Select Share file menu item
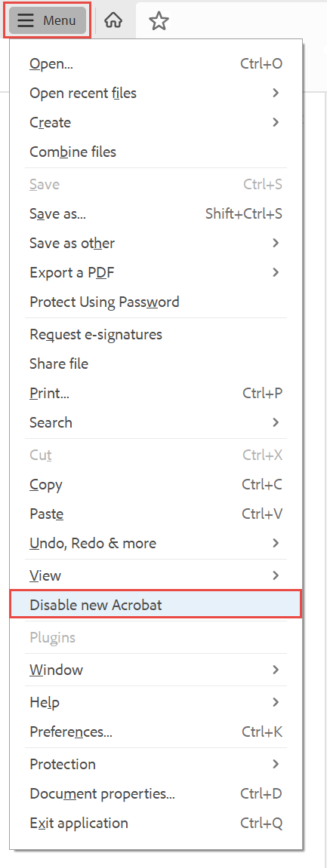This screenshot has height=868, width=327. [x=156, y=363]
